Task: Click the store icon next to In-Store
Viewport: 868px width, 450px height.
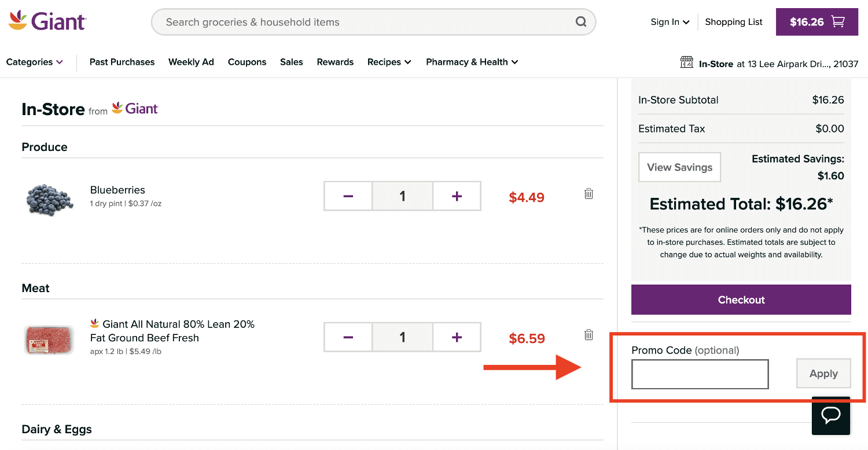Action: coord(686,62)
